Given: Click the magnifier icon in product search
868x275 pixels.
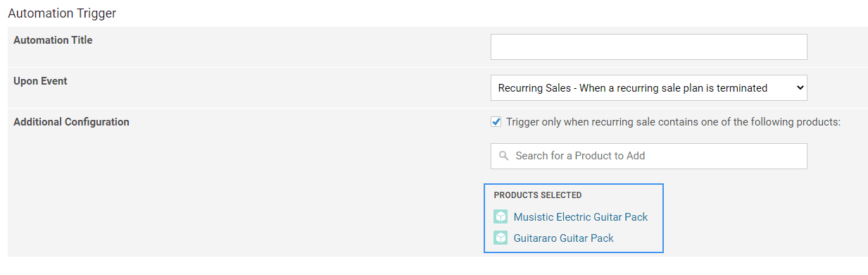Looking at the screenshot, I should pyautogui.click(x=503, y=156).
